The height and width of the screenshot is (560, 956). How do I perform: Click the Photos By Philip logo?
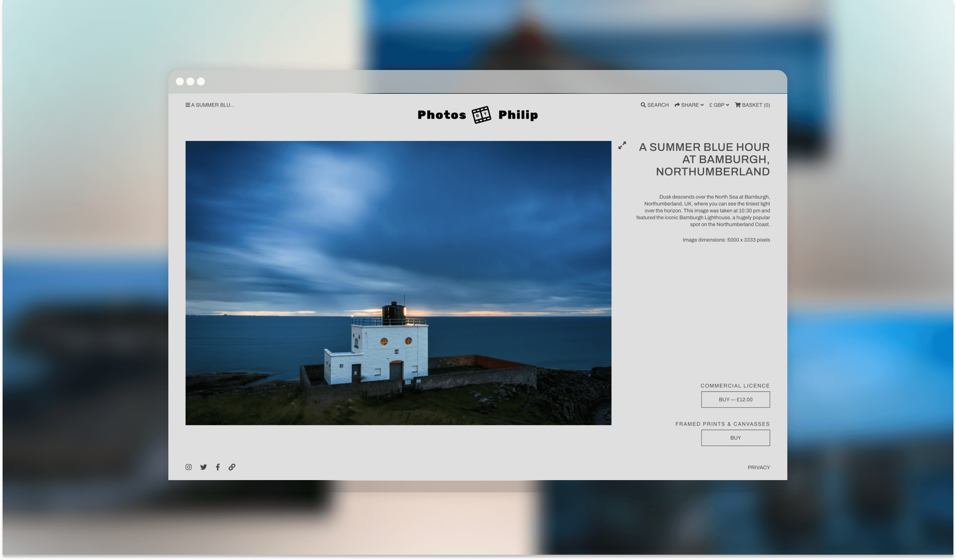pos(478,114)
